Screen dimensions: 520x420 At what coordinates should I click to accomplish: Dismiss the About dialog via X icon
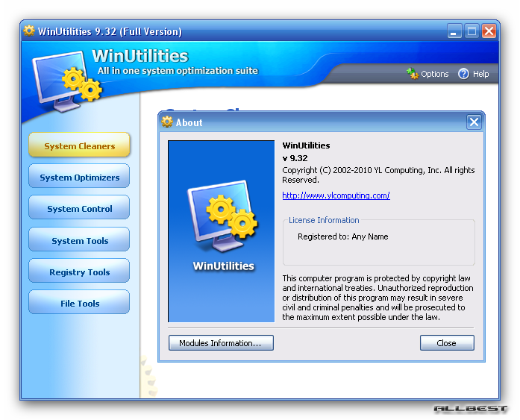474,122
